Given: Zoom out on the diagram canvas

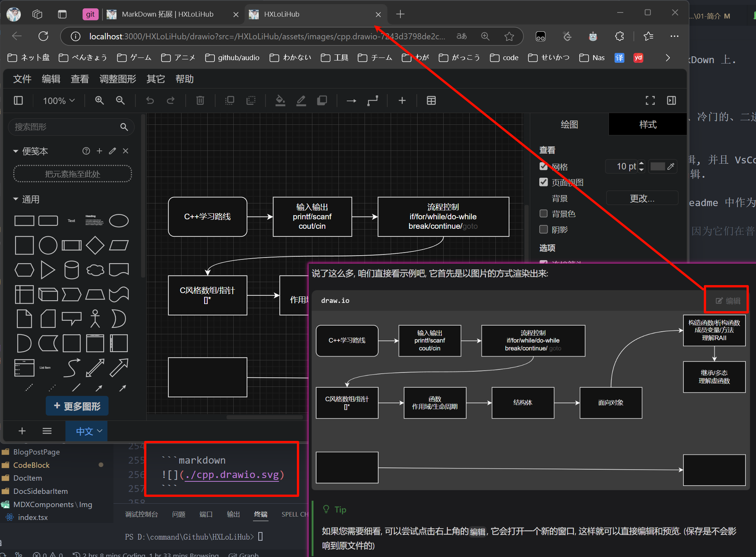Looking at the screenshot, I should coord(120,101).
